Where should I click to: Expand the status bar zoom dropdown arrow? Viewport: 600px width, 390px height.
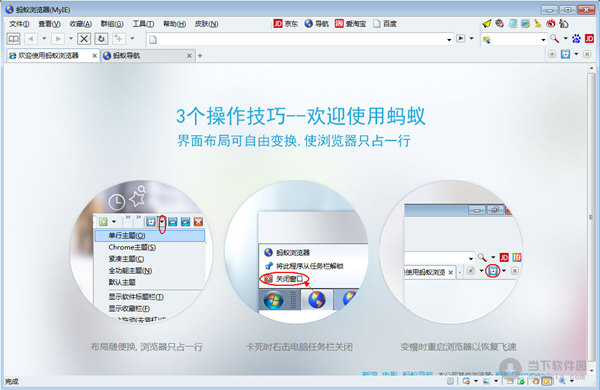[x=572, y=381]
